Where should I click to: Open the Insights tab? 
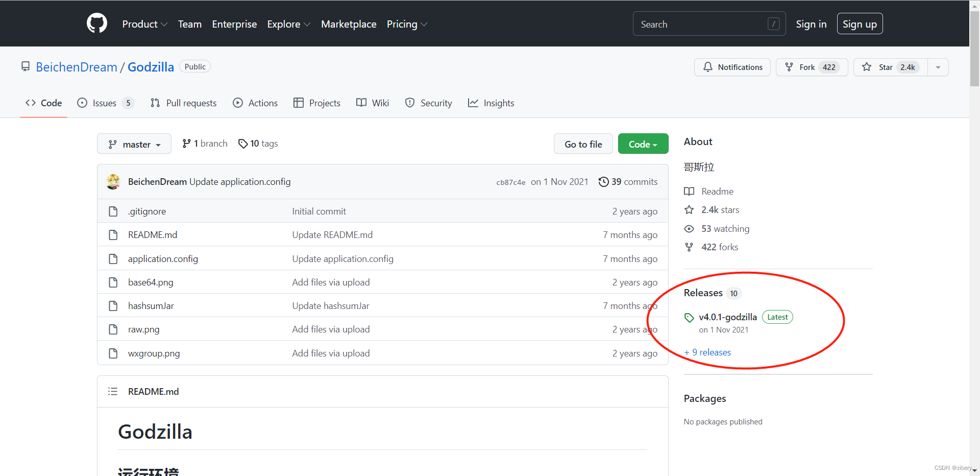[491, 103]
